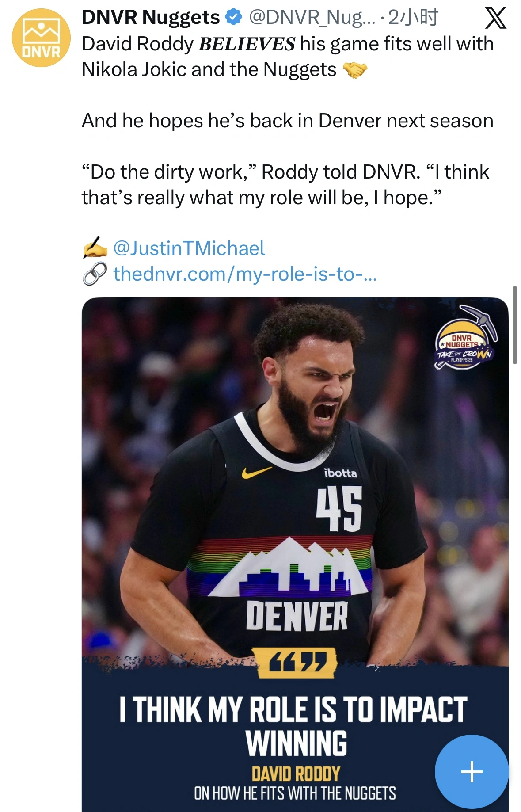Tap the Nike swoosh on the jersey
The height and width of the screenshot is (812, 521).
pos(256,473)
